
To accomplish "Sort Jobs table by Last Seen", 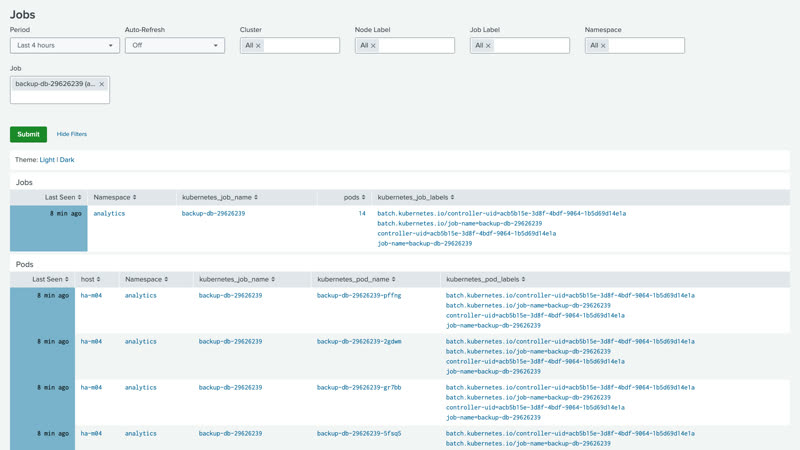I will pos(63,197).
